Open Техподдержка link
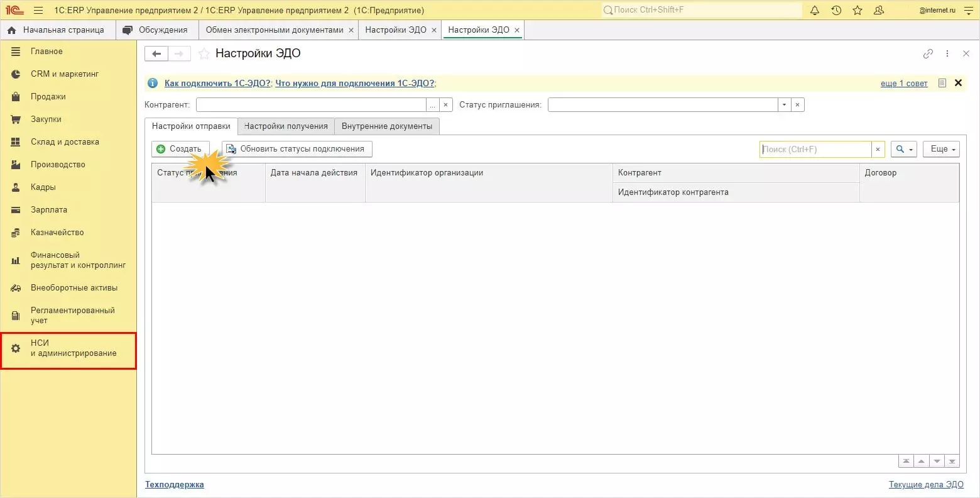980x498 pixels. tap(175, 484)
